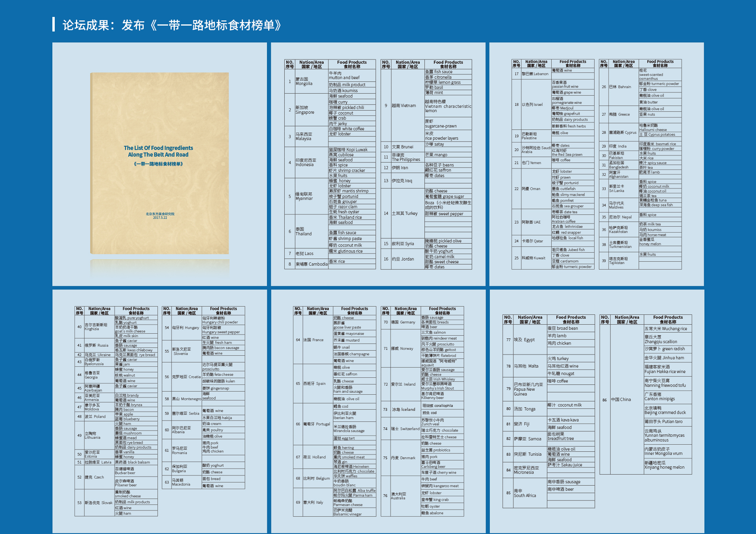Click the slide title about 一带一路地标食材榜单
The height and width of the screenshot is (534, 756).
172,25
